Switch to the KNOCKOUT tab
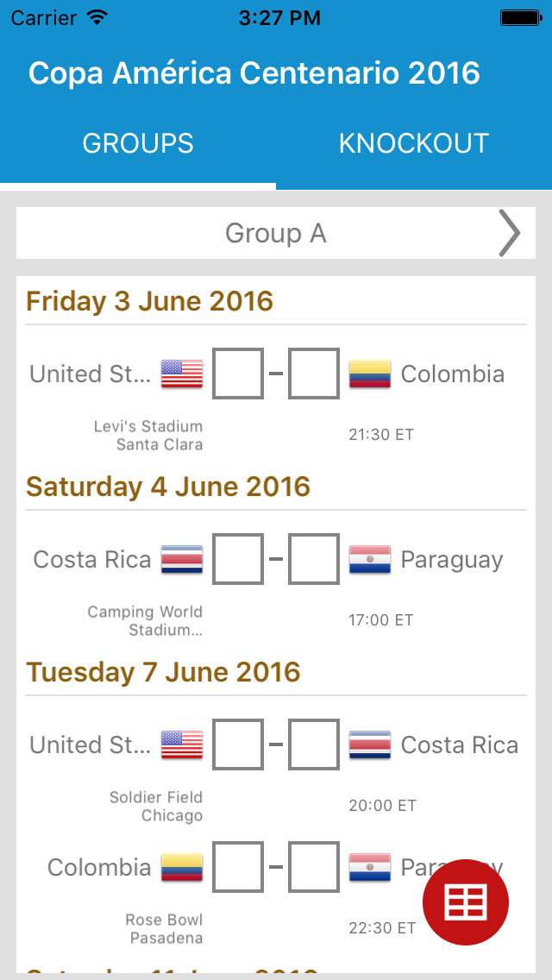The image size is (552, 980). pyautogui.click(x=414, y=143)
